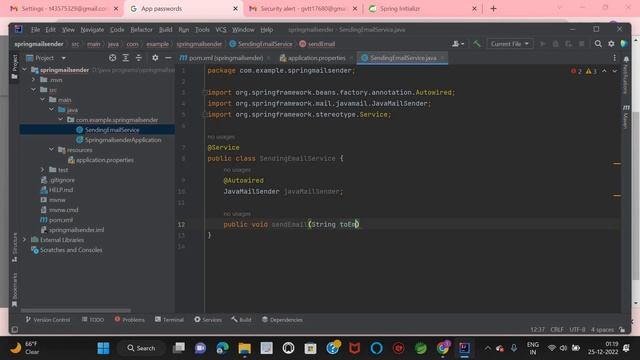Viewport: 640px width, 360px height.
Task: Click Collapse All icon in Project panel
Action: click(139, 58)
